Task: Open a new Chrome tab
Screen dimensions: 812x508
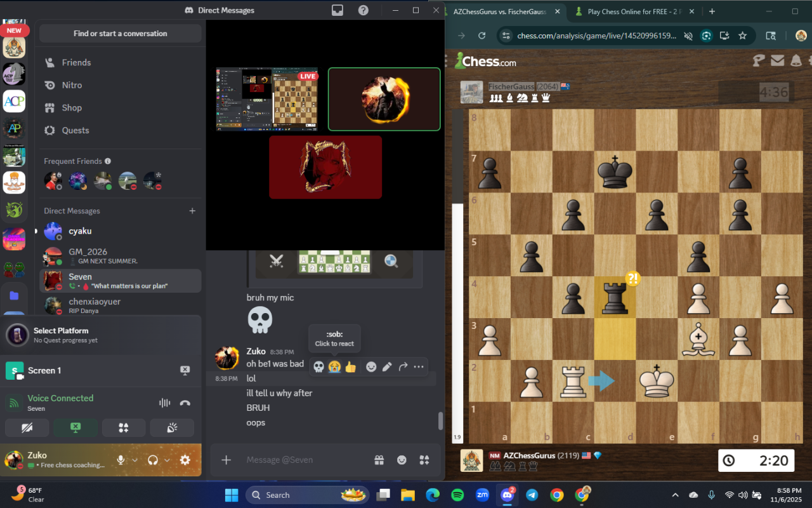Action: pyautogui.click(x=712, y=11)
